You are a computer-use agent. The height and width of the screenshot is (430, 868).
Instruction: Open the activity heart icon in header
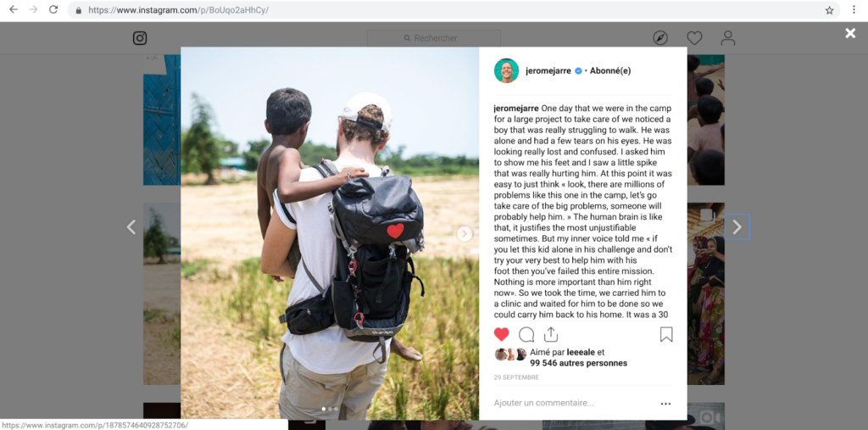point(694,38)
